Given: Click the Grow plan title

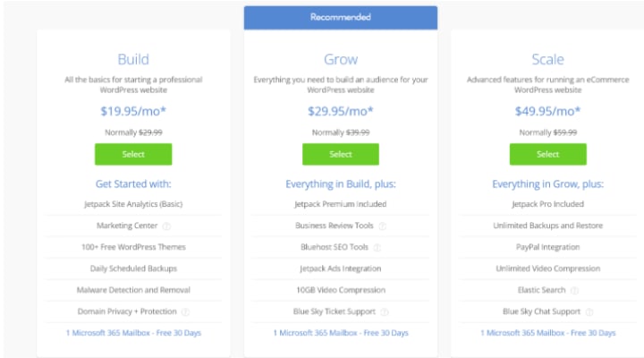Looking at the screenshot, I should [x=341, y=60].
